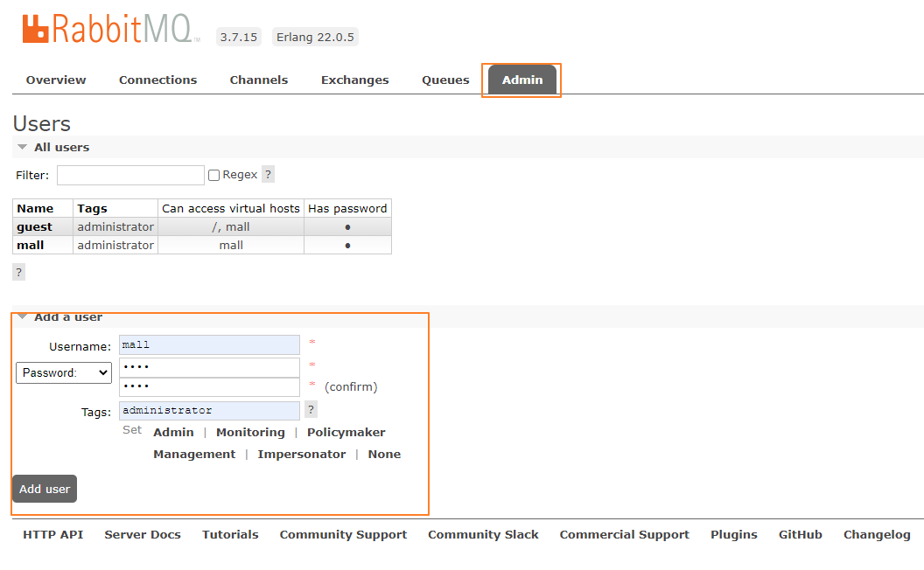Open the Queues tab
Viewport: 924px width, 570px height.
445,80
